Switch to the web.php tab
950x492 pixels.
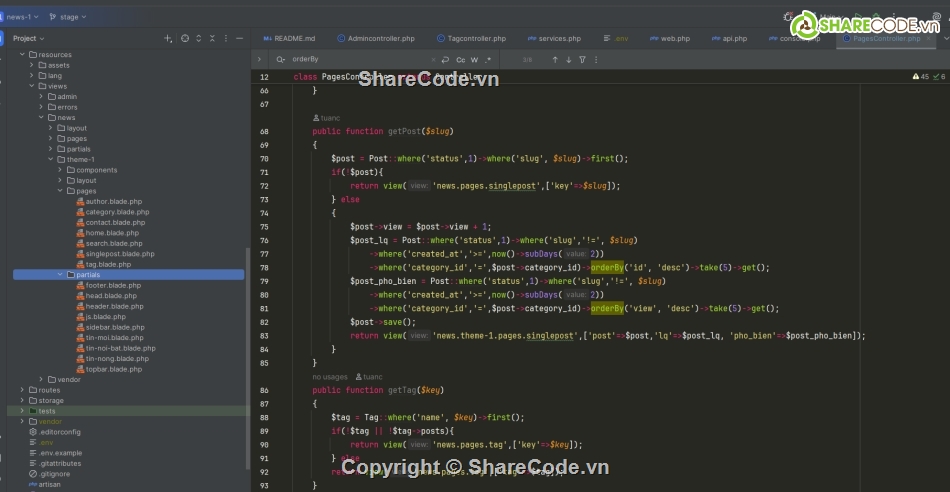coord(669,38)
